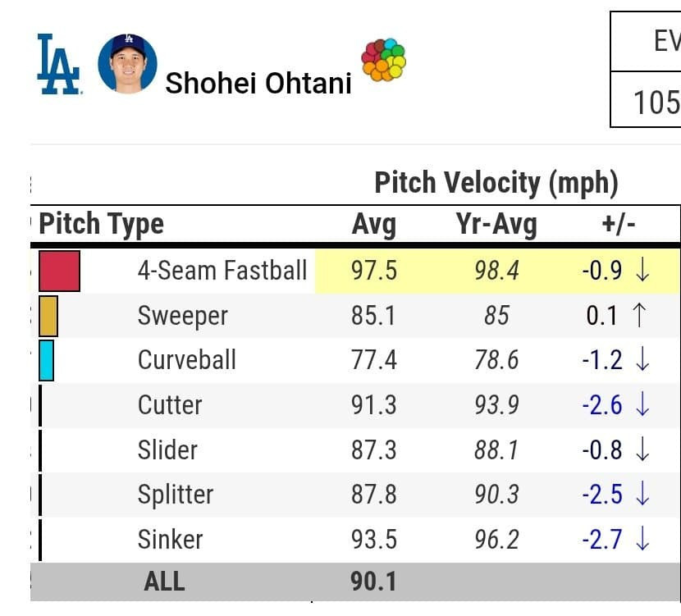The width and height of the screenshot is (681, 616).
Task: Click the red 4-Seam Fastball color swatch
Action: (x=59, y=271)
